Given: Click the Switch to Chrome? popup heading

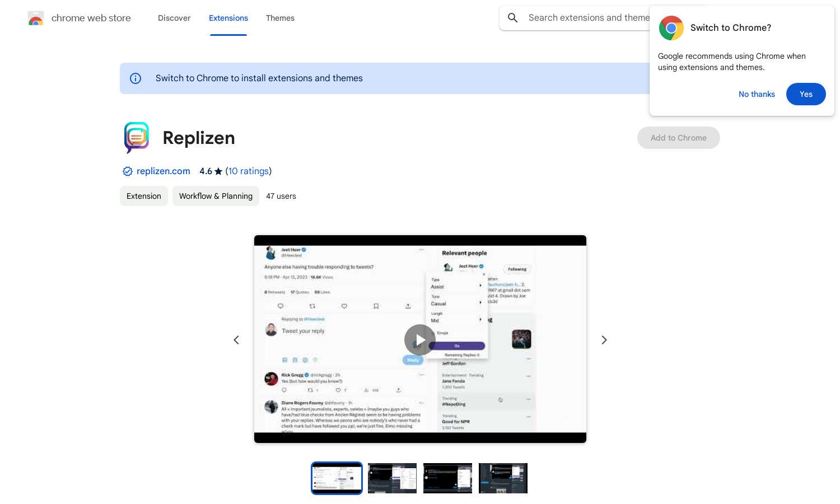Looking at the screenshot, I should pos(731,28).
